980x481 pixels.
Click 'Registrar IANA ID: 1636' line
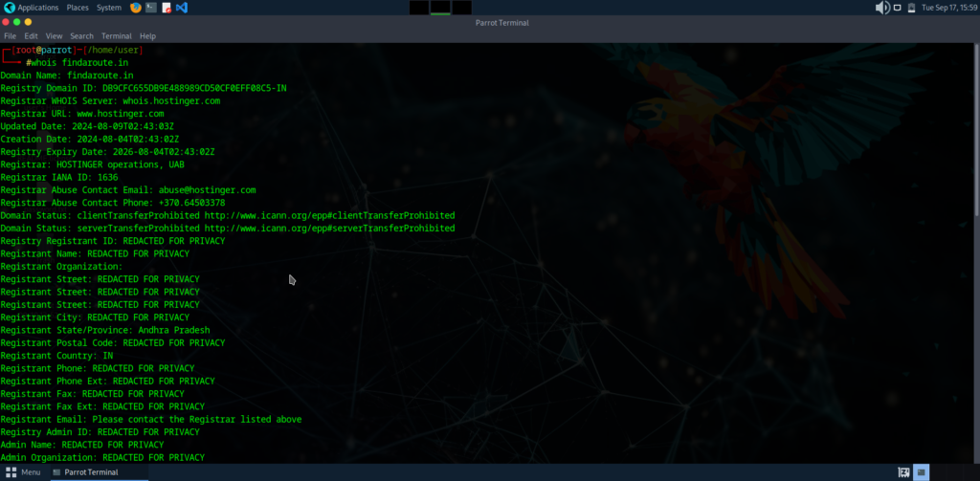(x=59, y=178)
